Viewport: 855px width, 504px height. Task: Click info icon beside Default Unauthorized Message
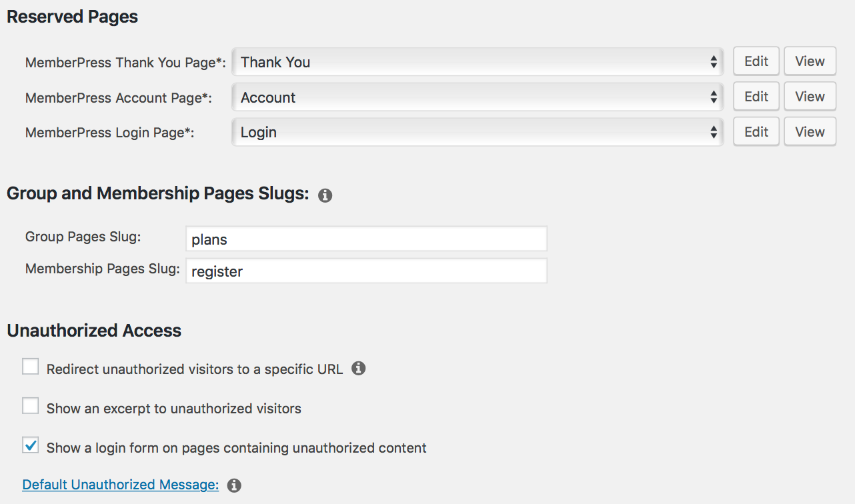tap(233, 485)
